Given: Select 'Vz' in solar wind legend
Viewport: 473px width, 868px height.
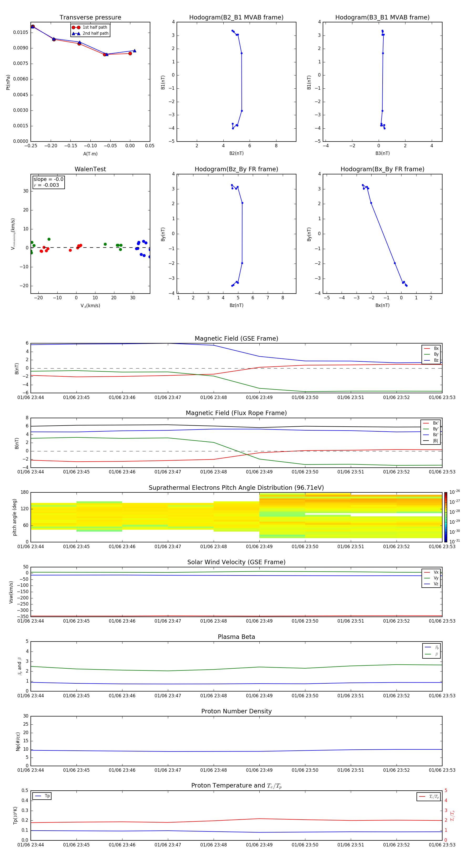Looking at the screenshot, I should tap(431, 584).
